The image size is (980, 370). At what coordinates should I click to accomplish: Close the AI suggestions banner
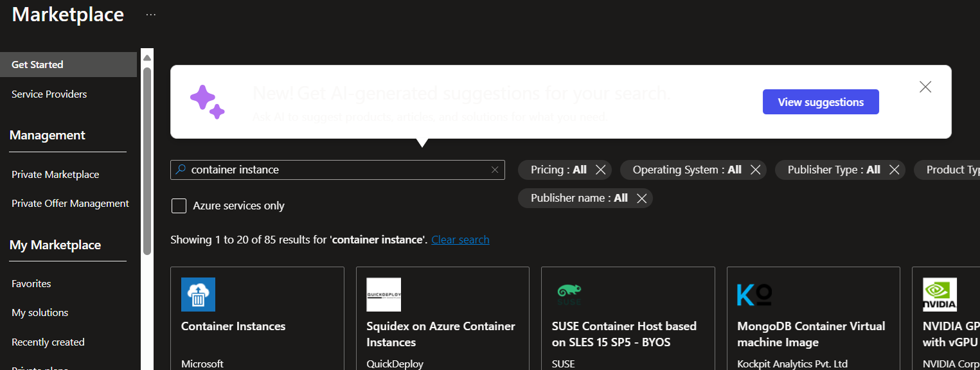tap(925, 87)
